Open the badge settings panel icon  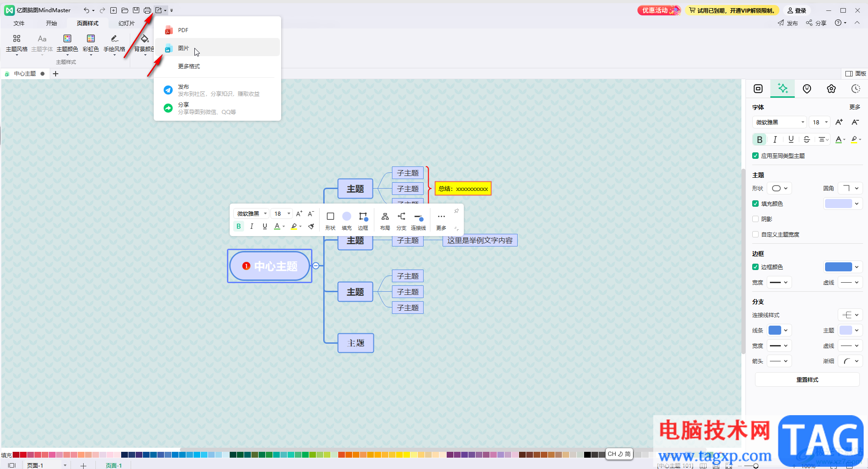coord(831,89)
